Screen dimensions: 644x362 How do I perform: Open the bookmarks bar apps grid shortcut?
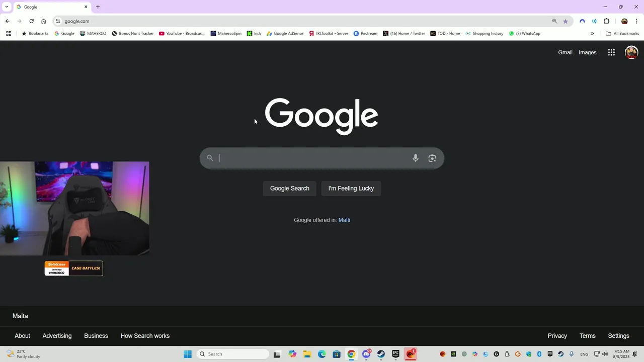pyautogui.click(x=9, y=34)
